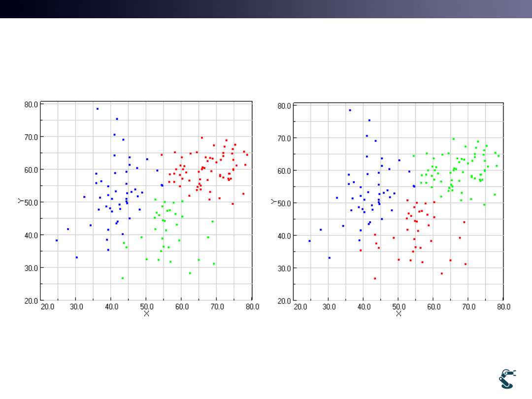Click the Y axis label on right chart
Screen dimensions: 532x399
point(272,201)
